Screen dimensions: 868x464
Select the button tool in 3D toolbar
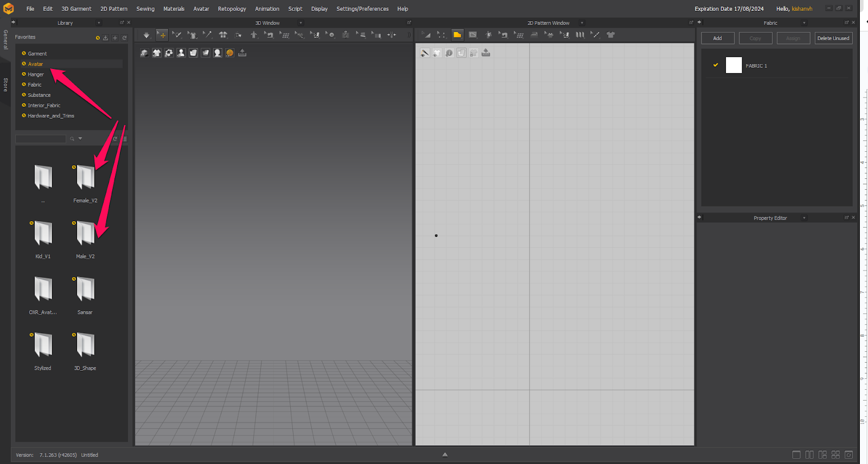[x=330, y=35]
